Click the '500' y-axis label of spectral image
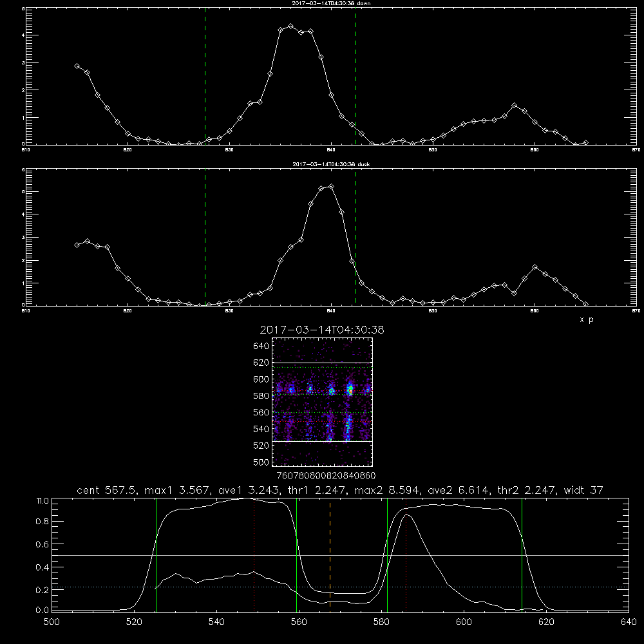This screenshot has width=644, height=644. click(261, 462)
